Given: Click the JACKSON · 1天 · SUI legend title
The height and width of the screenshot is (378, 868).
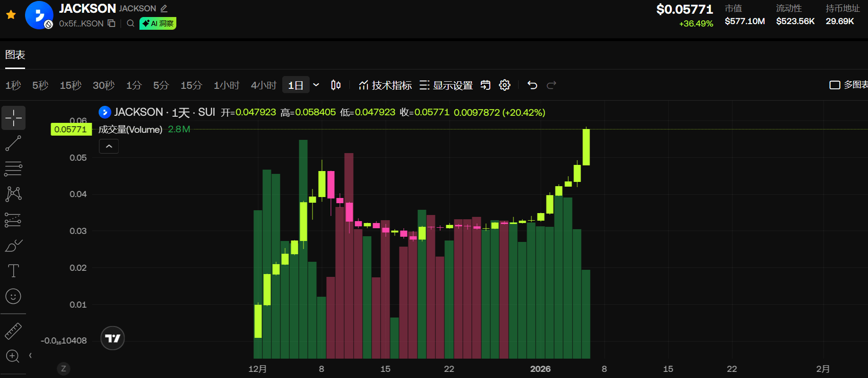Looking at the screenshot, I should click(164, 112).
